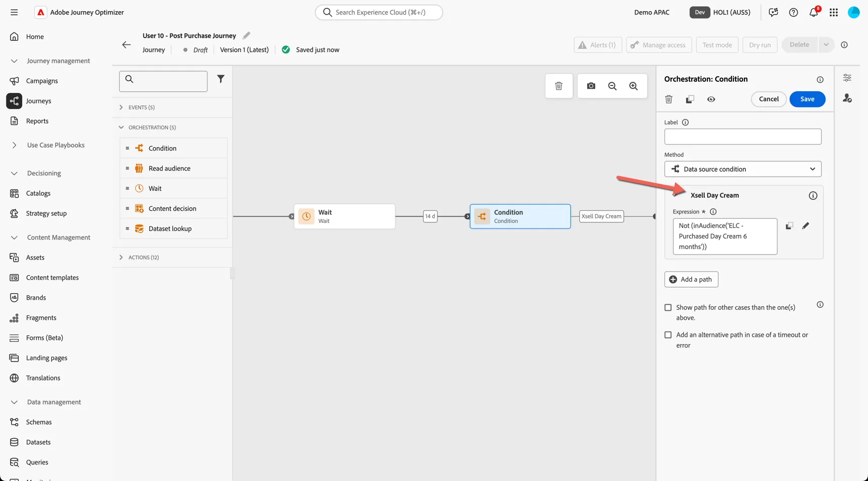Viewport: 868px width, 481px height.
Task: Expand the Actions category
Action: (121, 258)
